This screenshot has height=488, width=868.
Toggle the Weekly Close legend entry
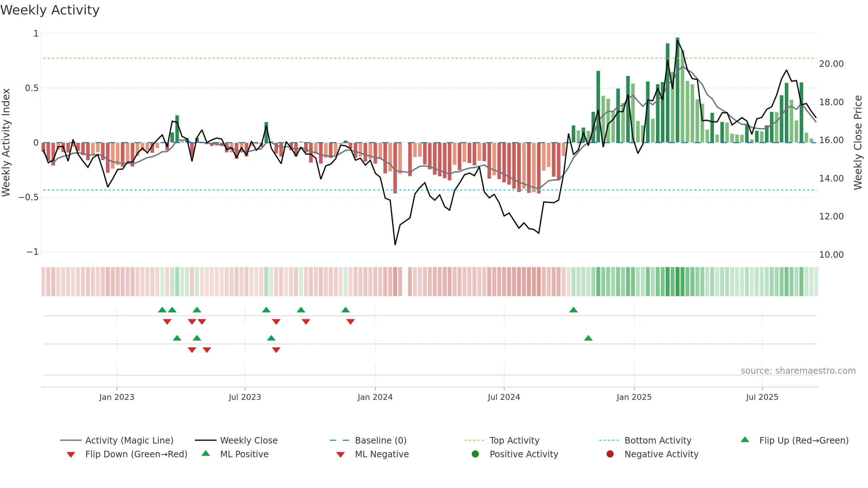[236, 440]
